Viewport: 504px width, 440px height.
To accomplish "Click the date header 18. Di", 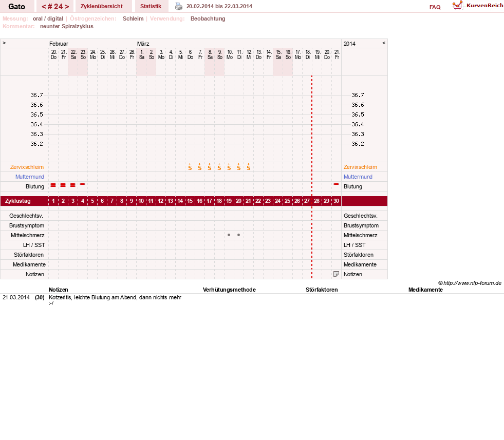I will [308, 54].
